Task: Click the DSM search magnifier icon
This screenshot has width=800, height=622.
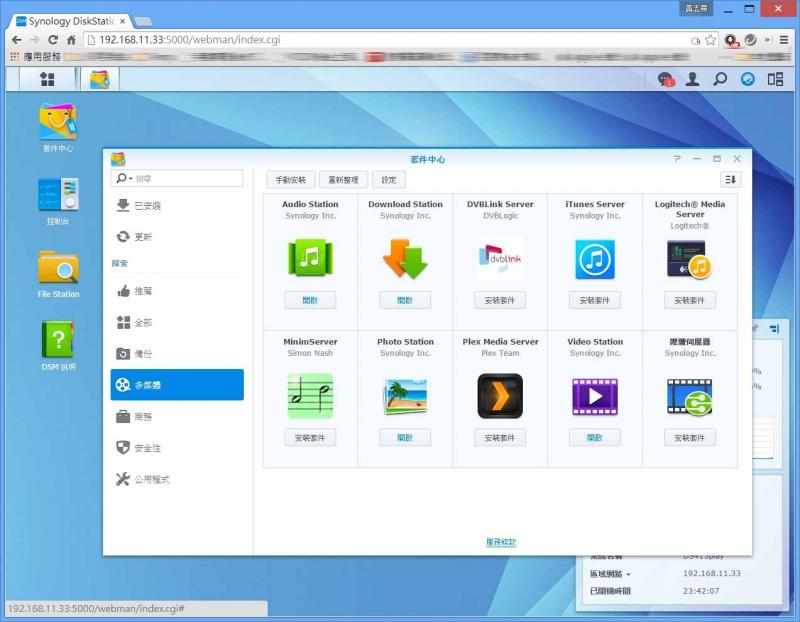Action: coord(720,79)
